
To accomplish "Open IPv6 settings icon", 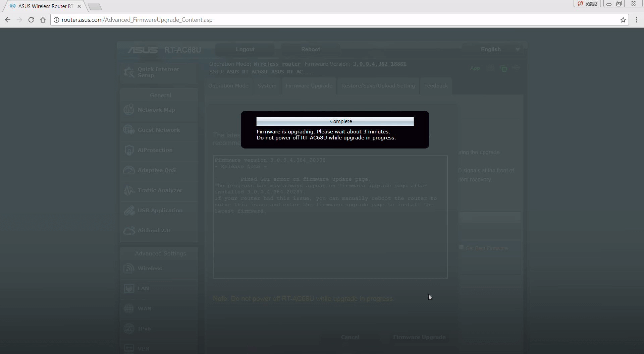I will coord(129,329).
